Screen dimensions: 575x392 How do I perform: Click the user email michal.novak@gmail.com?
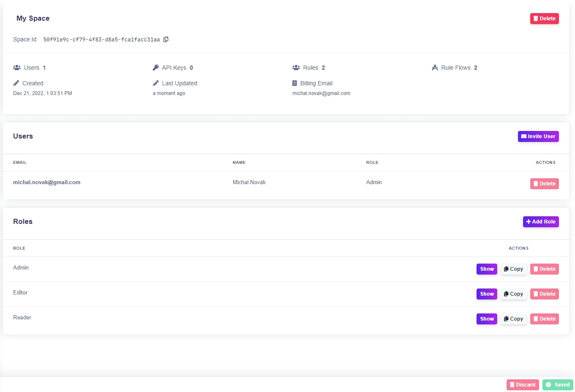pyautogui.click(x=46, y=182)
